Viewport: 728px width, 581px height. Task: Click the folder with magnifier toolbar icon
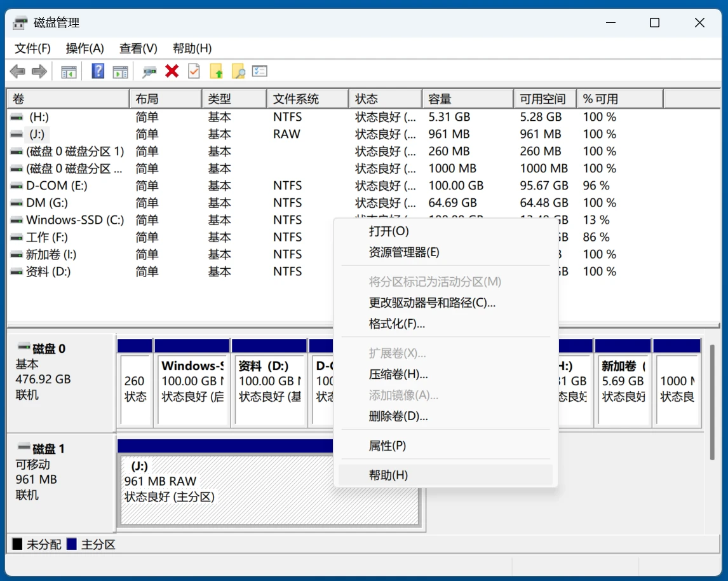pyautogui.click(x=238, y=71)
